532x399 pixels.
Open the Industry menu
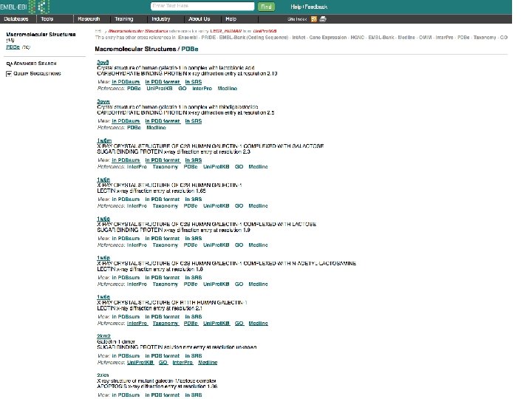point(161,19)
